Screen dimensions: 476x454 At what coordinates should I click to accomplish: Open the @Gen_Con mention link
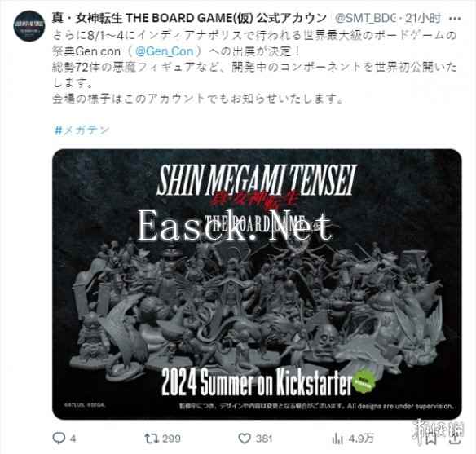pyautogui.click(x=164, y=51)
